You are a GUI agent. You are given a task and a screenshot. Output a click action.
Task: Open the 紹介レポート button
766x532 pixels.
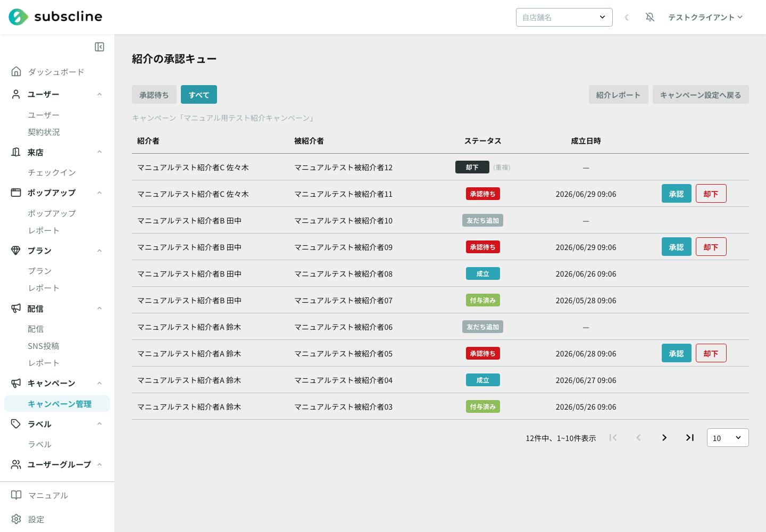pos(619,95)
